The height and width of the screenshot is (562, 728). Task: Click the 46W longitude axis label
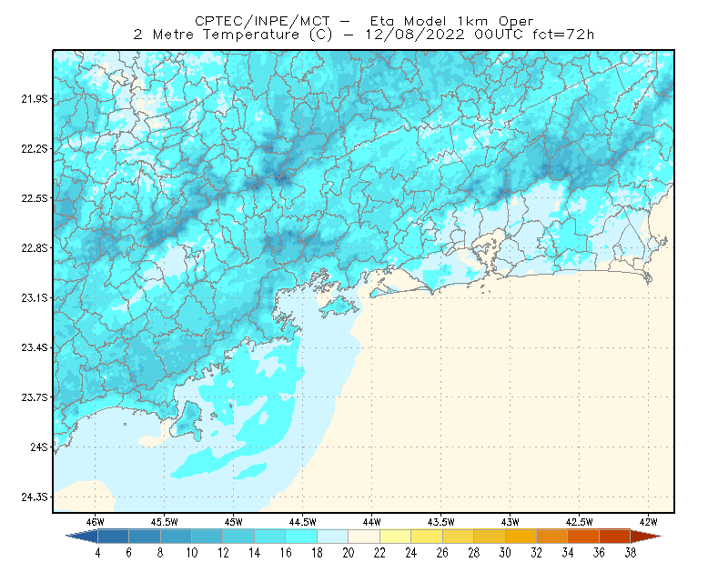click(96, 522)
